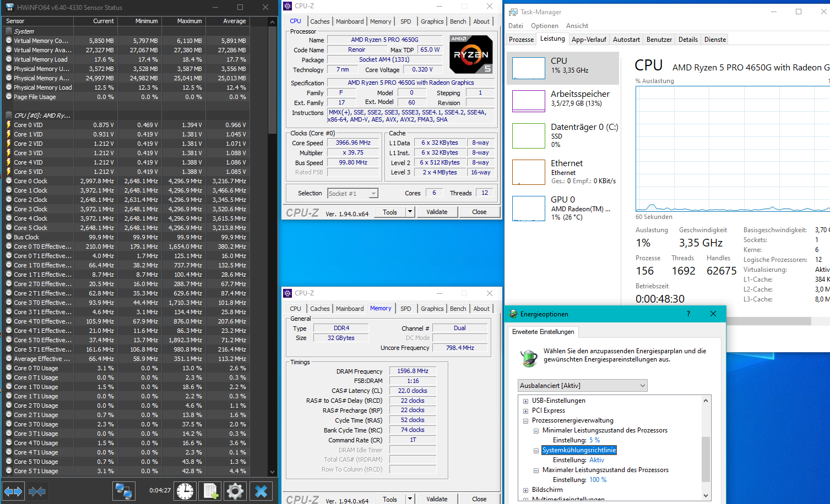Click CPU [#0] group chip icon in HWiNFO
The width and height of the screenshot is (830, 504).
[x=9, y=115]
